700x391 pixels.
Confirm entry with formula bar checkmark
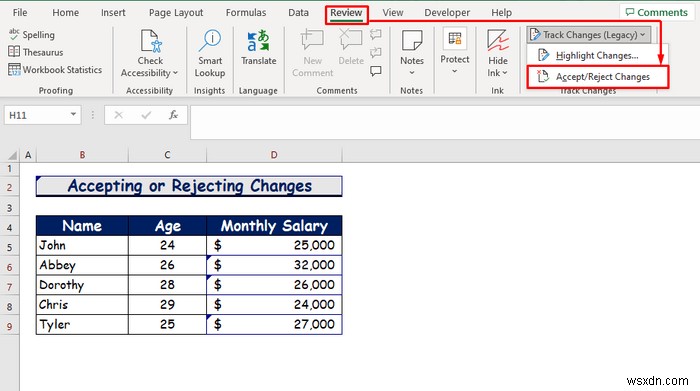(146, 115)
